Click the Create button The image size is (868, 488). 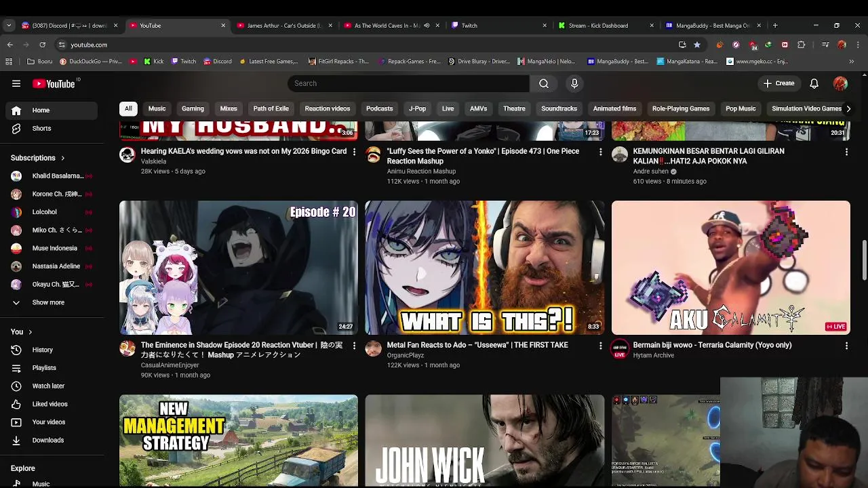(x=778, y=83)
